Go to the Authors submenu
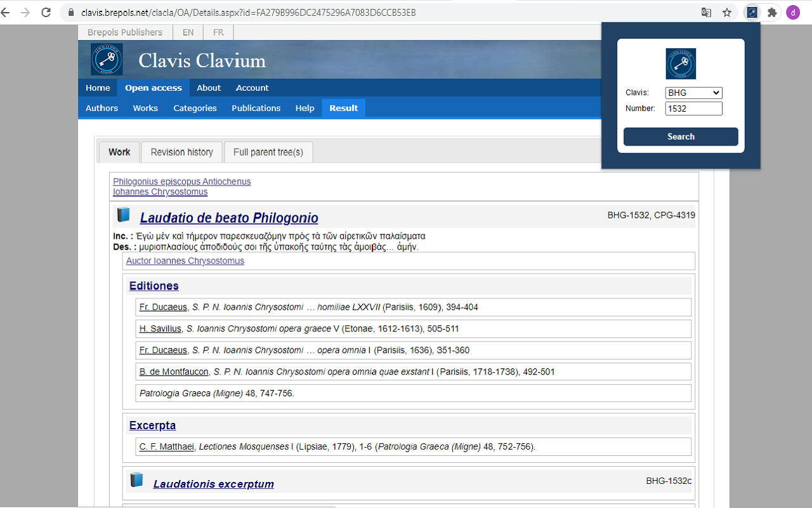812x508 pixels. tap(102, 108)
